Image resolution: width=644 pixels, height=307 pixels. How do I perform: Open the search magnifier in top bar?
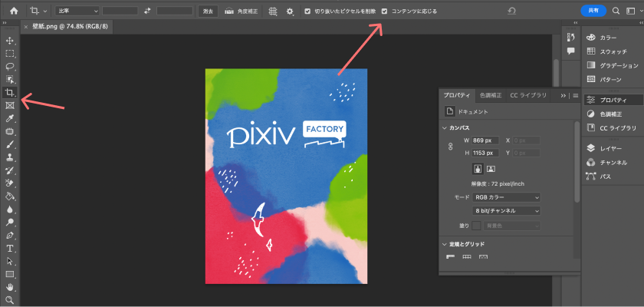(616, 11)
